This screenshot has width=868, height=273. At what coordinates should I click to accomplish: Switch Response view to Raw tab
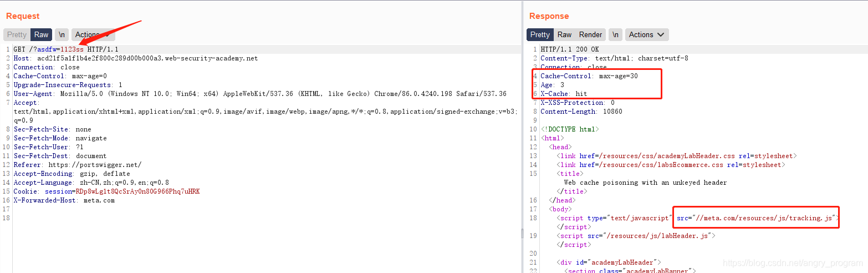pyautogui.click(x=564, y=34)
